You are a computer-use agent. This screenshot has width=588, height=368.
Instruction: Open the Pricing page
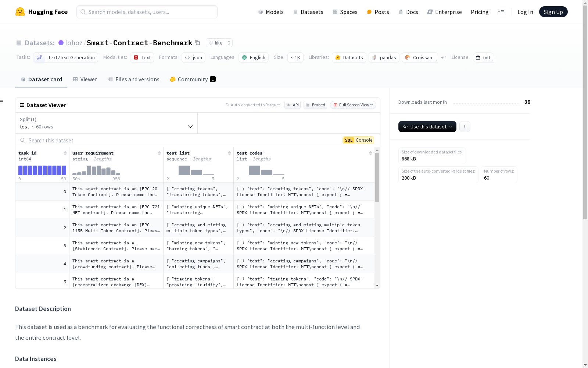(480, 12)
